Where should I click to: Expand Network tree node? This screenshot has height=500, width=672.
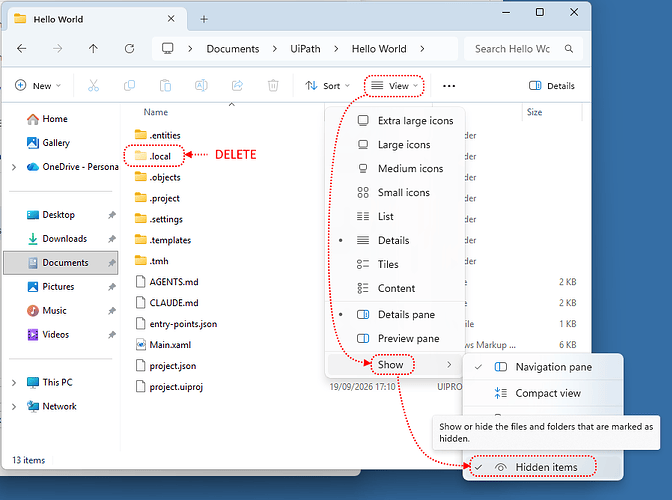[14, 407]
